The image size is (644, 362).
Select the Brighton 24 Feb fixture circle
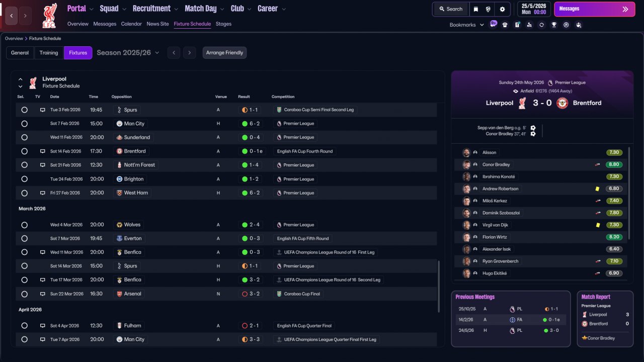[x=24, y=179]
